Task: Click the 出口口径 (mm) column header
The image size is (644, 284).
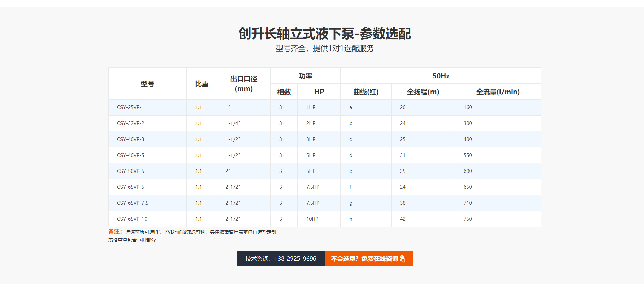Action: [x=244, y=84]
